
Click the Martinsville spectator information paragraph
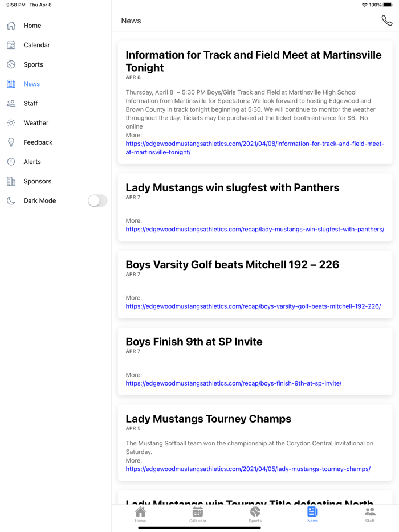pyautogui.click(x=251, y=109)
